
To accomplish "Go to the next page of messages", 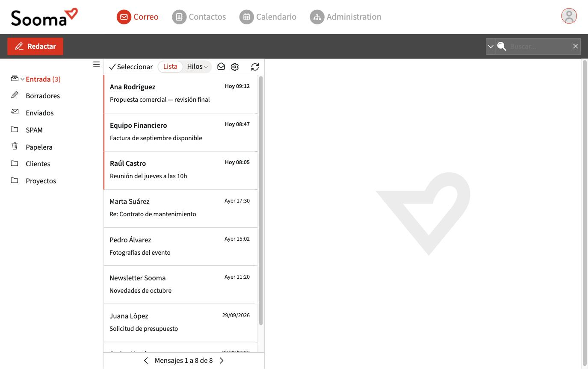I will tap(222, 361).
